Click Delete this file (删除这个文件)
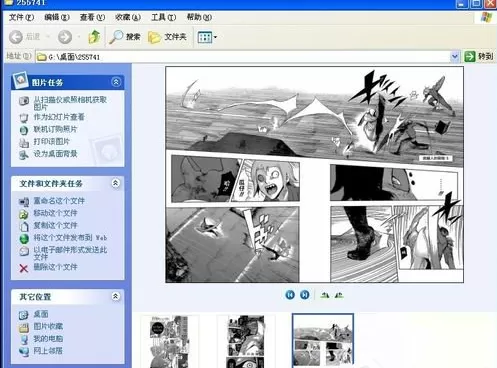 [55, 267]
